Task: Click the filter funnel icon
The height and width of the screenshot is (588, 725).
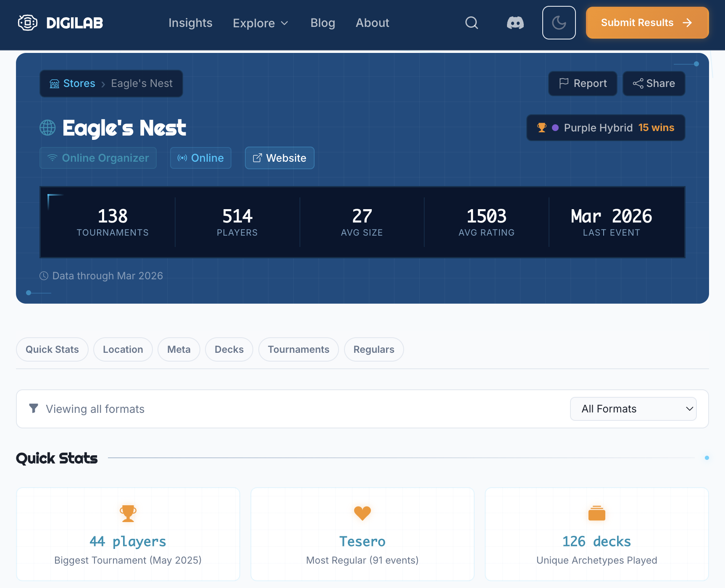Action: [x=34, y=408]
